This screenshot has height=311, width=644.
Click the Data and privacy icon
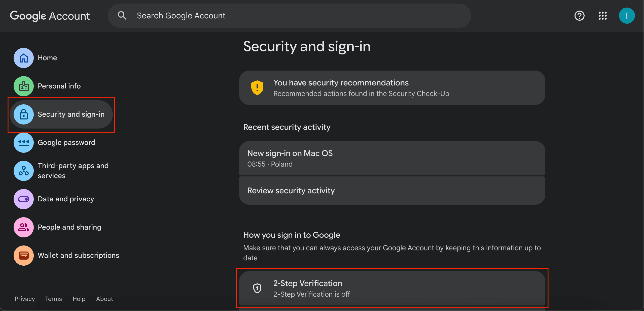coord(23,199)
